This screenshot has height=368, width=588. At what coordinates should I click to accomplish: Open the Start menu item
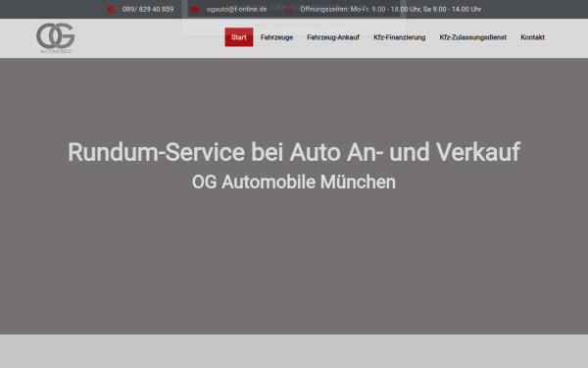tap(239, 37)
